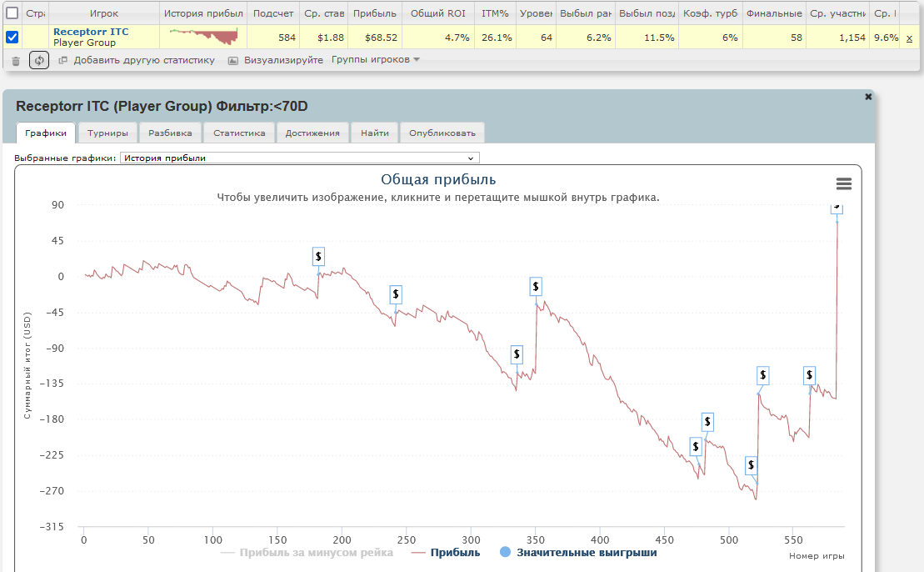924x572 pixels.
Task: Click the $ marker near game 560
Action: tap(809, 375)
